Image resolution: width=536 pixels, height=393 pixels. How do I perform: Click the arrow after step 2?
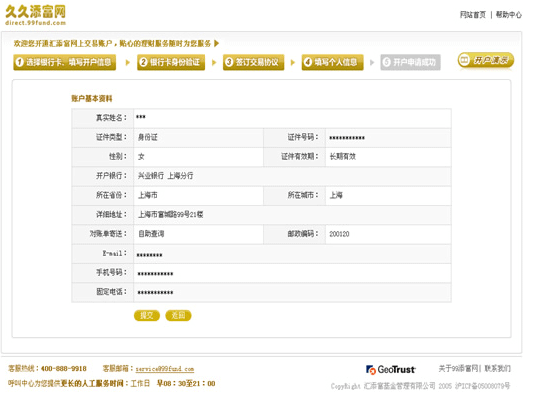click(x=214, y=63)
